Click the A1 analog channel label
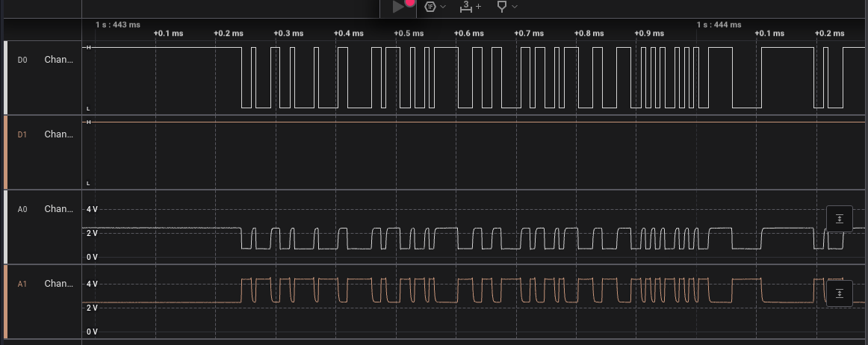The image size is (868, 345). click(x=22, y=284)
